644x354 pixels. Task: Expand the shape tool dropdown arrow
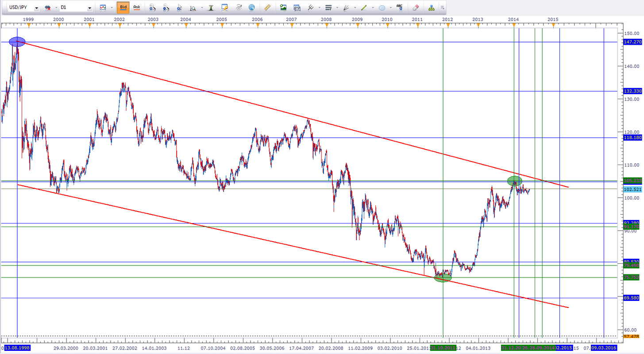tap(390, 8)
